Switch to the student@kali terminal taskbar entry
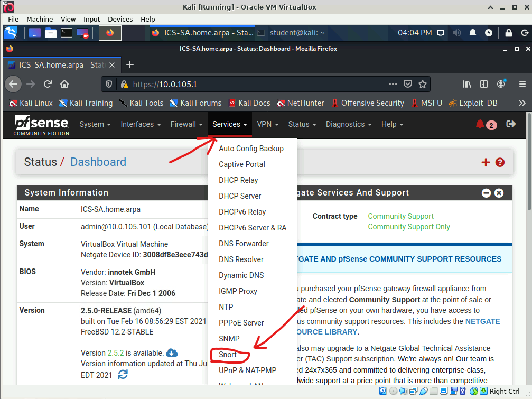Screen dimensions: 532x399 point(291,33)
